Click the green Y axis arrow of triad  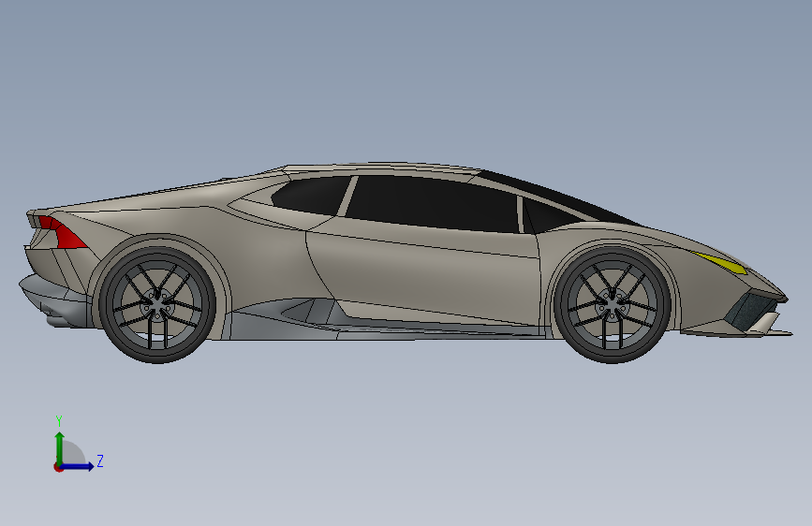pos(60,447)
